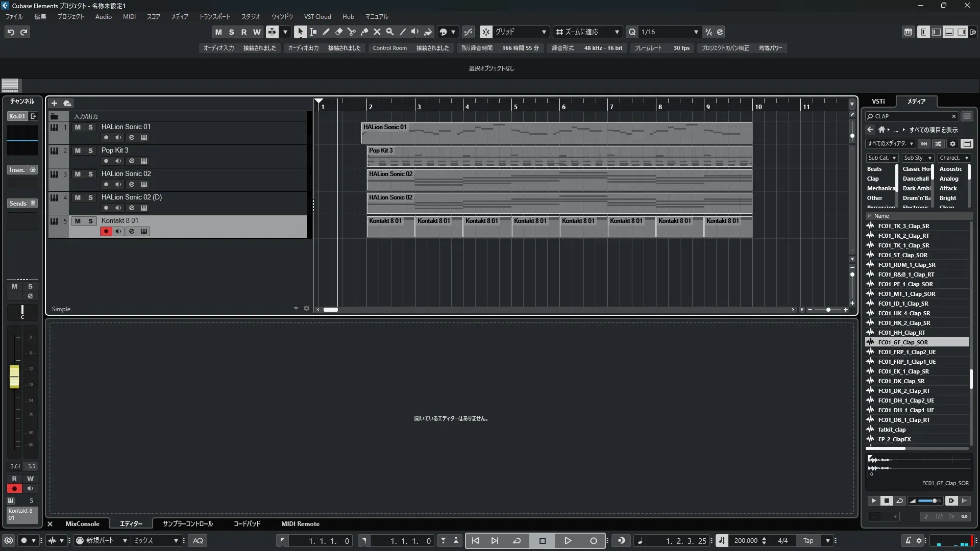Mute the Pop Kit 3 track
980x551 pixels.
point(78,151)
